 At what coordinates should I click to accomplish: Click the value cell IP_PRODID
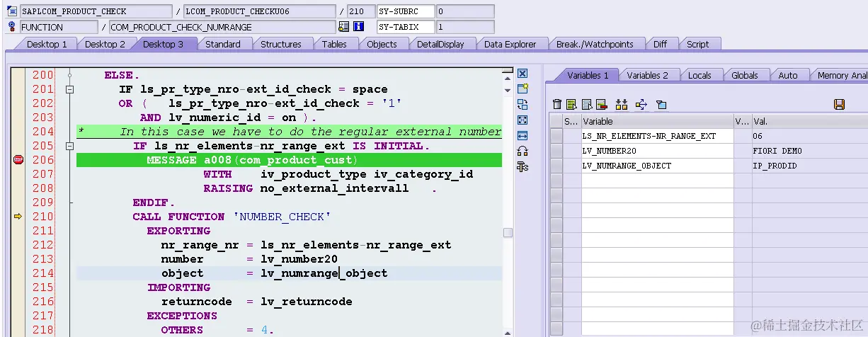point(809,166)
